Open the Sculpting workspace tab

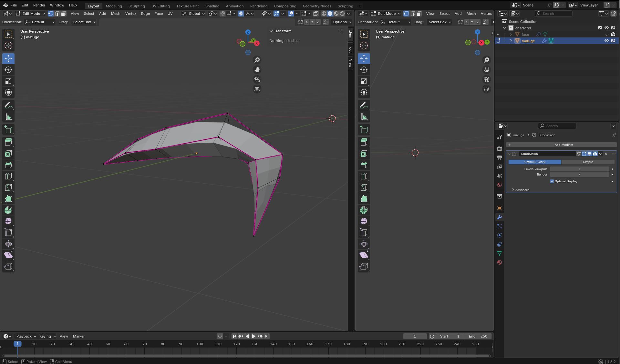point(136,6)
